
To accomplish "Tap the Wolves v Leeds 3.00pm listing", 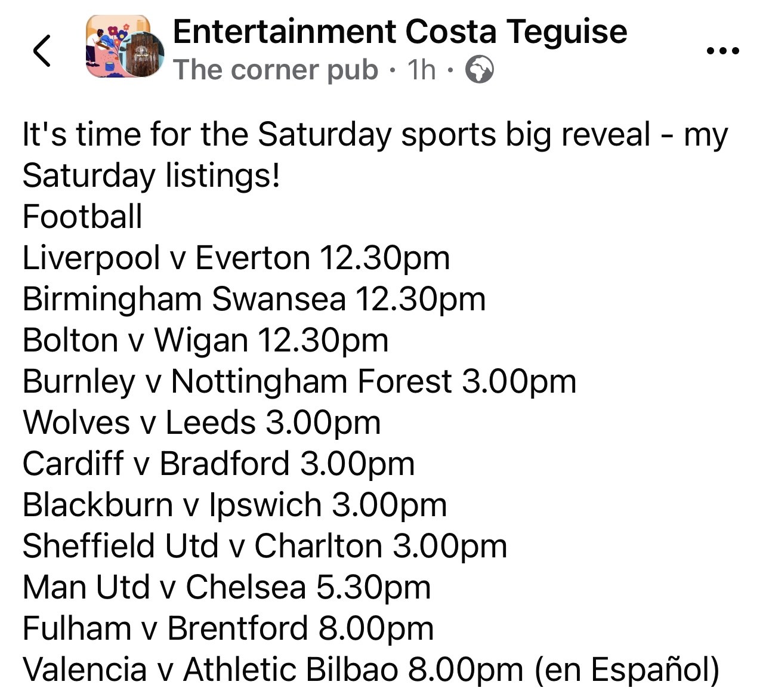I will point(202,423).
